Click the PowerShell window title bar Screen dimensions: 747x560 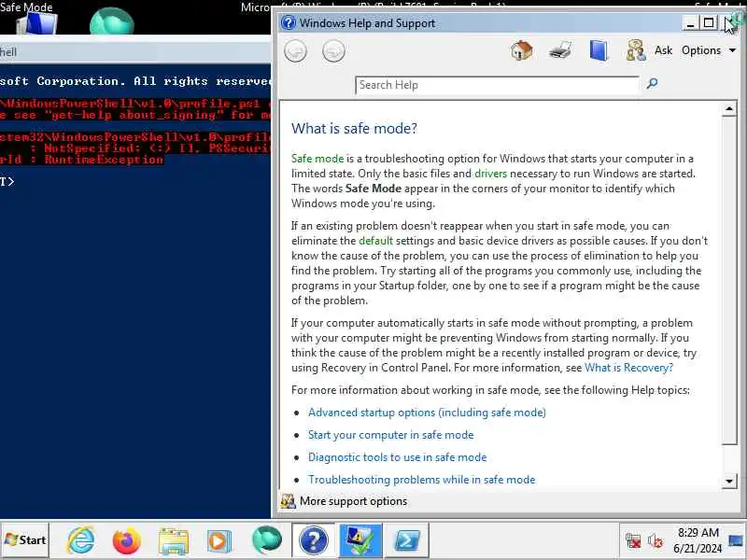click(135, 52)
